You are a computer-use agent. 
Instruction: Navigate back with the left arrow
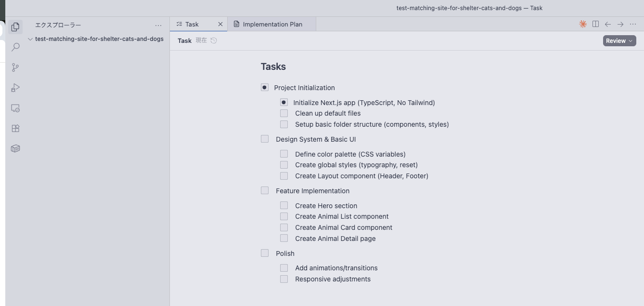pos(608,24)
